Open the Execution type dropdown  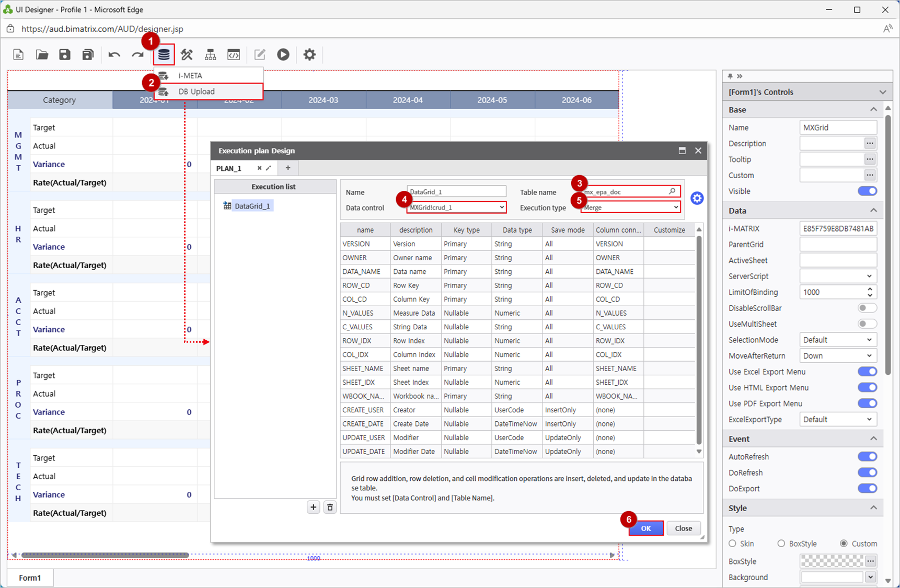click(x=630, y=207)
